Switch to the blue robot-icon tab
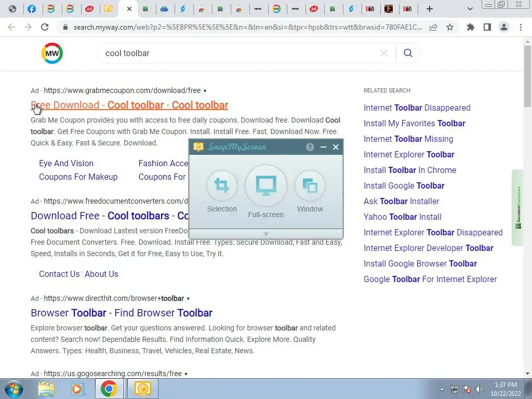532x399 pixels. click(x=164, y=9)
